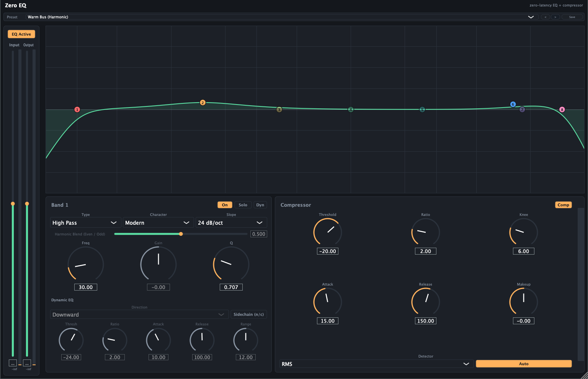Click the Dynamic EQ Attack knob
The width and height of the screenshot is (588, 379).
[158, 340]
